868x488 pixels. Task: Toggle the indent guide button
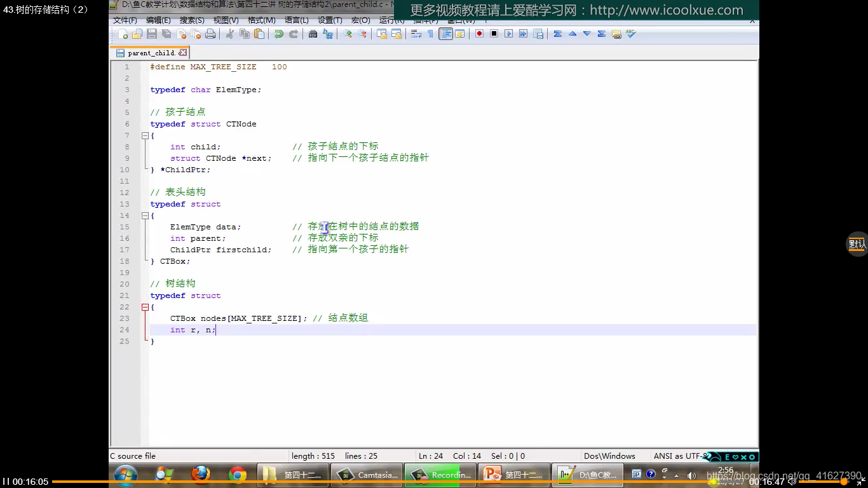[445, 34]
